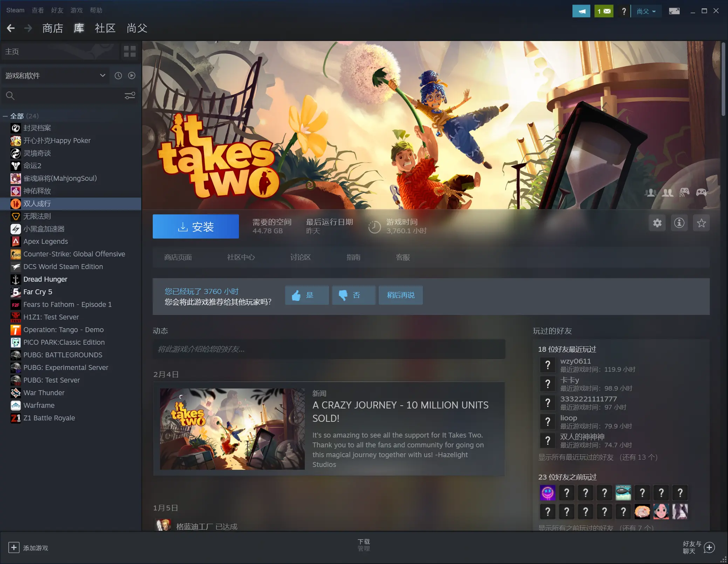Open the 商店页面 tab
The image size is (728, 564).
(178, 257)
